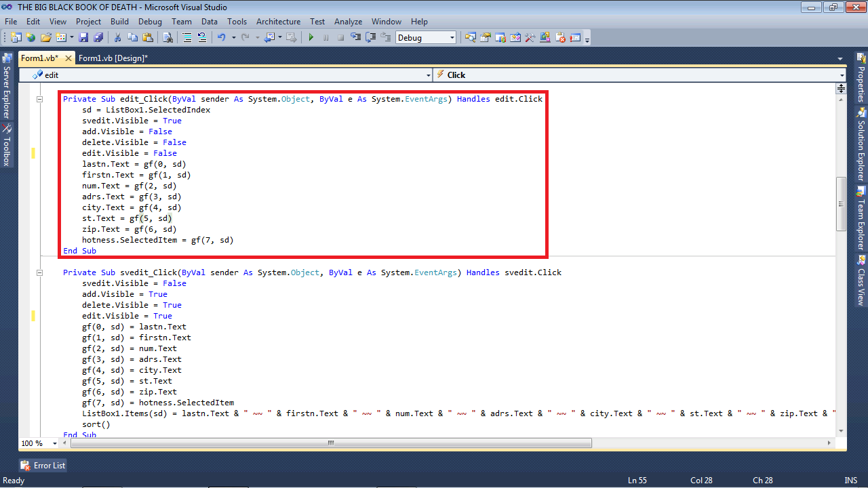Click the horizontal scrollbar thumb

pos(331,443)
